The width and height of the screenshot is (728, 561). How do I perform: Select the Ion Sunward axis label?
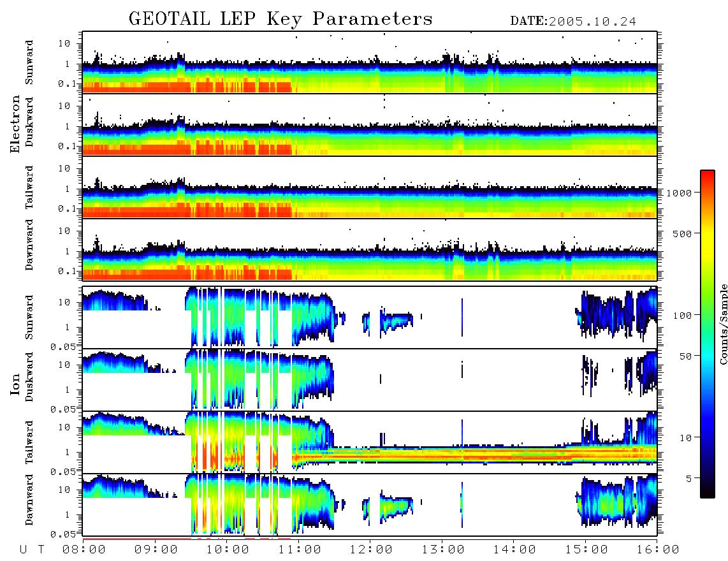coord(29,317)
